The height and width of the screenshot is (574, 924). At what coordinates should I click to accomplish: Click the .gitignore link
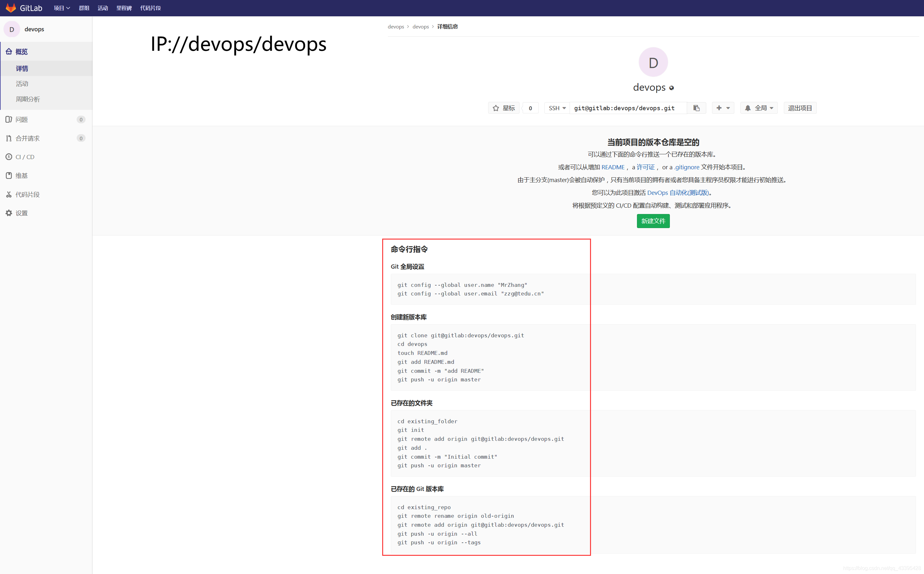click(686, 167)
